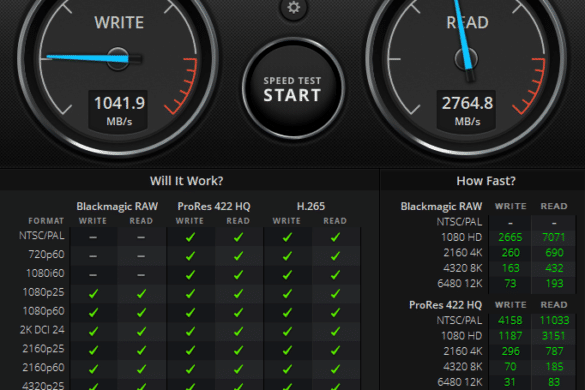Image resolution: width=585 pixels, height=390 pixels.
Task: Select Blackmagic RAW 2160 4K write value 260
Action: [x=510, y=253]
